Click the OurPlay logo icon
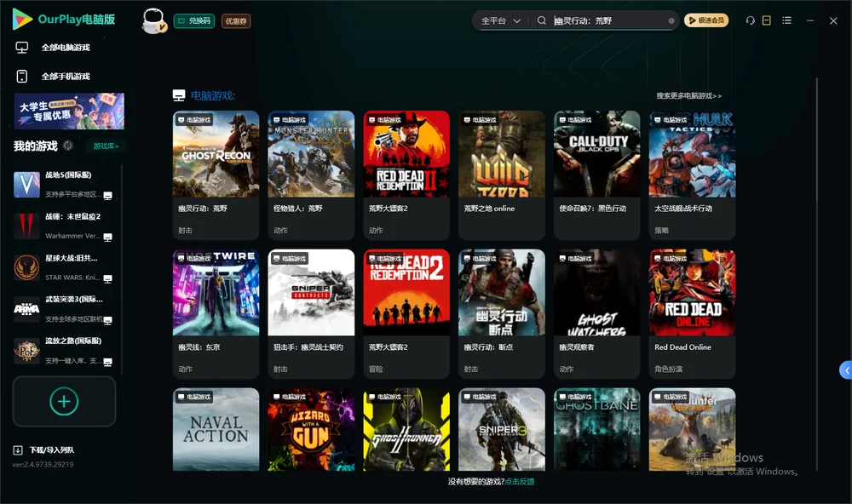 [22, 19]
